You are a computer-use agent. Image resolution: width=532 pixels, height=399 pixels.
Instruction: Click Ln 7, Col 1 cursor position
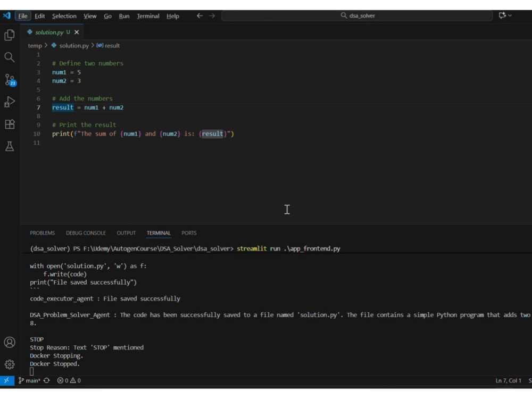coord(508,380)
